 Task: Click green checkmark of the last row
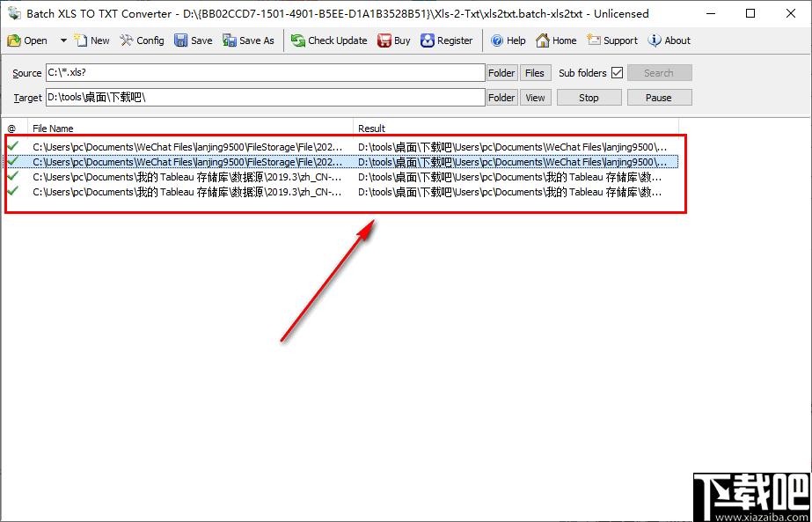13,191
